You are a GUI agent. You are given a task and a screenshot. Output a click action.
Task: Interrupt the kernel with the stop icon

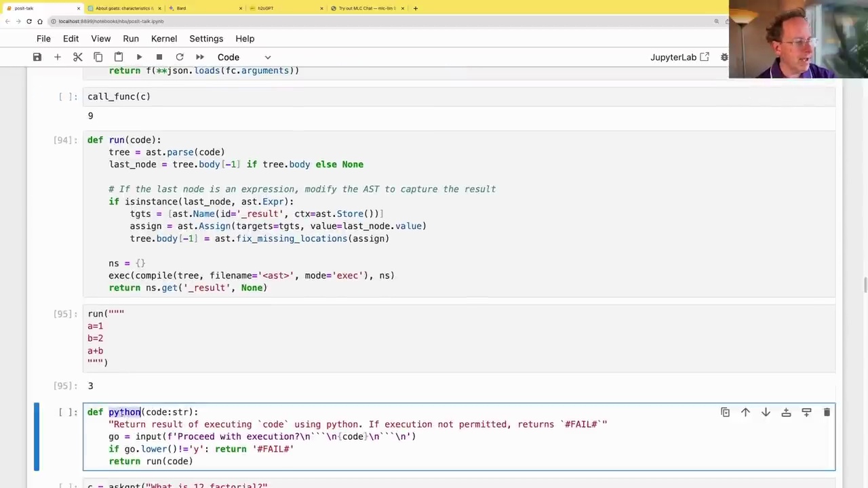click(159, 57)
